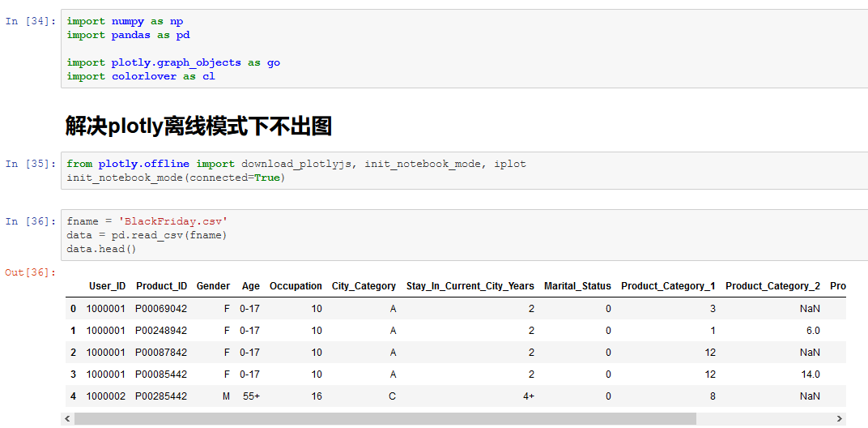
Task: Click the Marital_Status column header
Action: pos(577,286)
